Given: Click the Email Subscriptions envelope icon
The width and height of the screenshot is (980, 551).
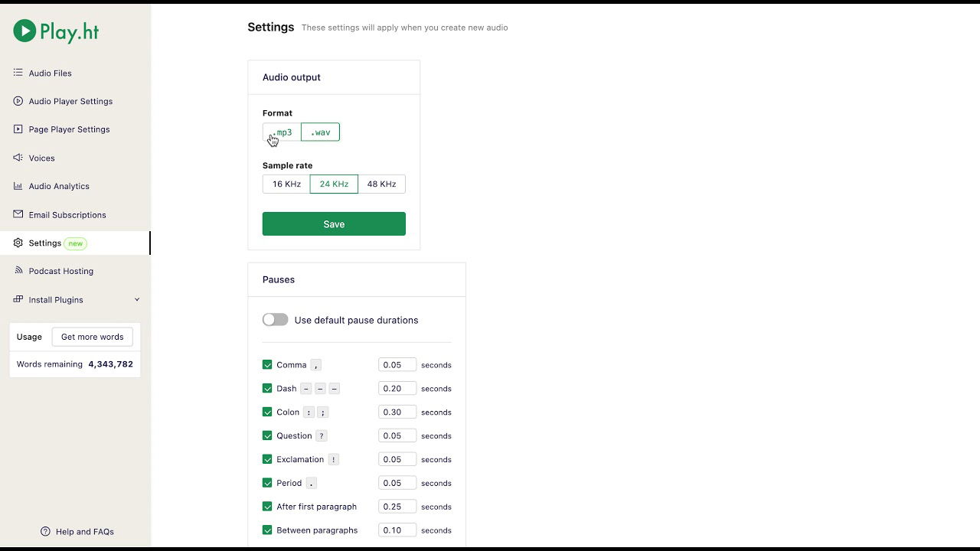Looking at the screenshot, I should 18,214.
